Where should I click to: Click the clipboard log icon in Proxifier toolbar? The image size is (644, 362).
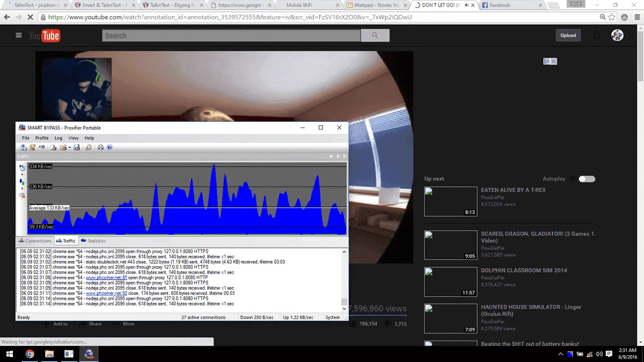(89, 147)
